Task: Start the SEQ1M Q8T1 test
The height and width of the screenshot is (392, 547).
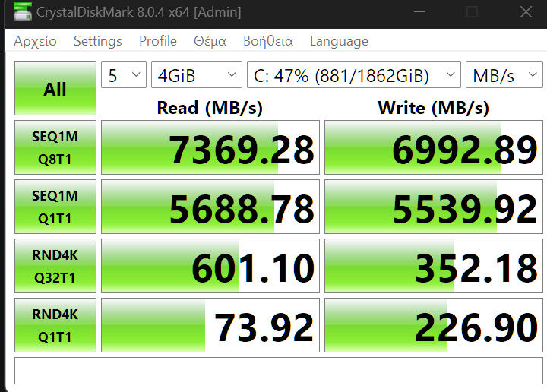Action: point(55,147)
